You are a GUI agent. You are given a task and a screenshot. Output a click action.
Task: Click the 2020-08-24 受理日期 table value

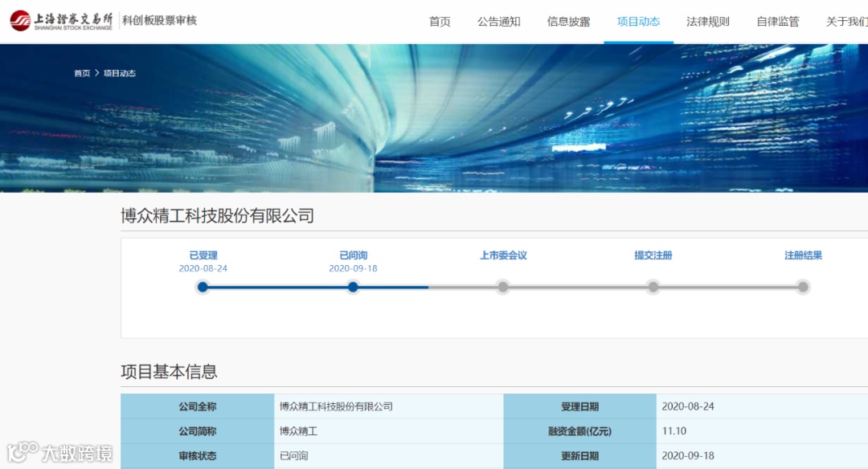click(x=688, y=406)
